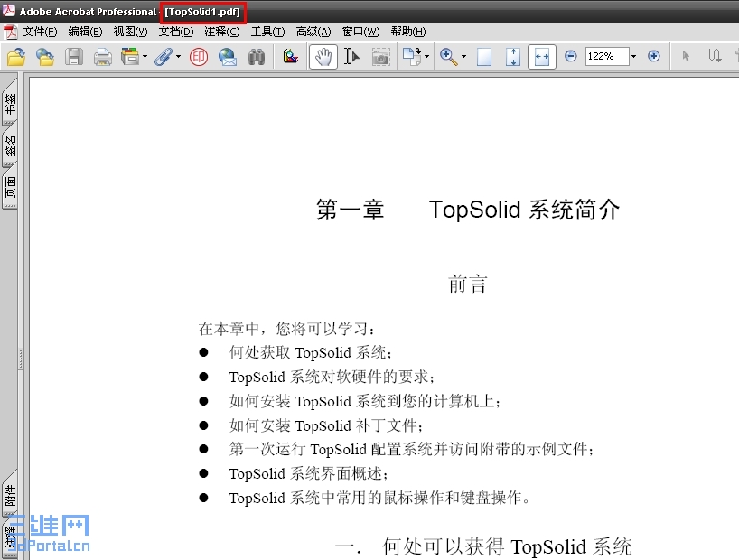Expand the paperclip attachment dropdown arrow
Viewport: 739px width, 560px height.
pyautogui.click(x=179, y=57)
